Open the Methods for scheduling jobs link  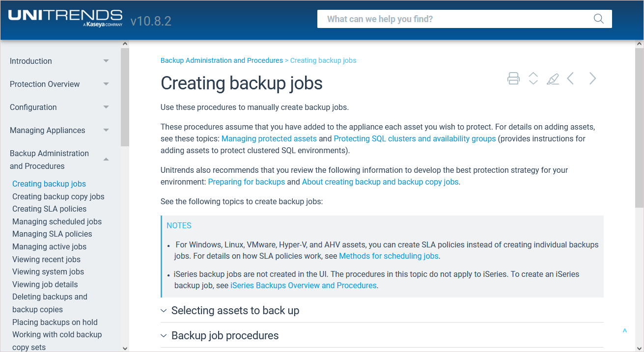389,256
